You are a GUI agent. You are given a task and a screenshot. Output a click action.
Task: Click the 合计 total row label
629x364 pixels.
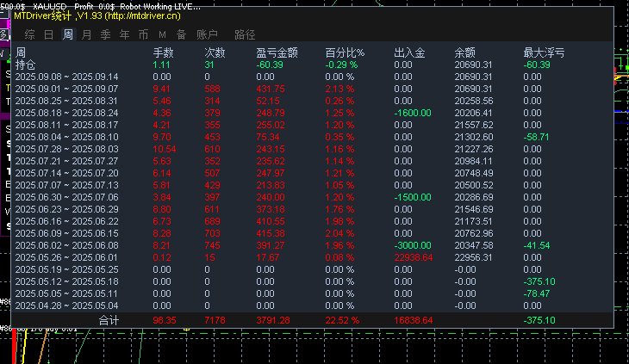point(109,320)
